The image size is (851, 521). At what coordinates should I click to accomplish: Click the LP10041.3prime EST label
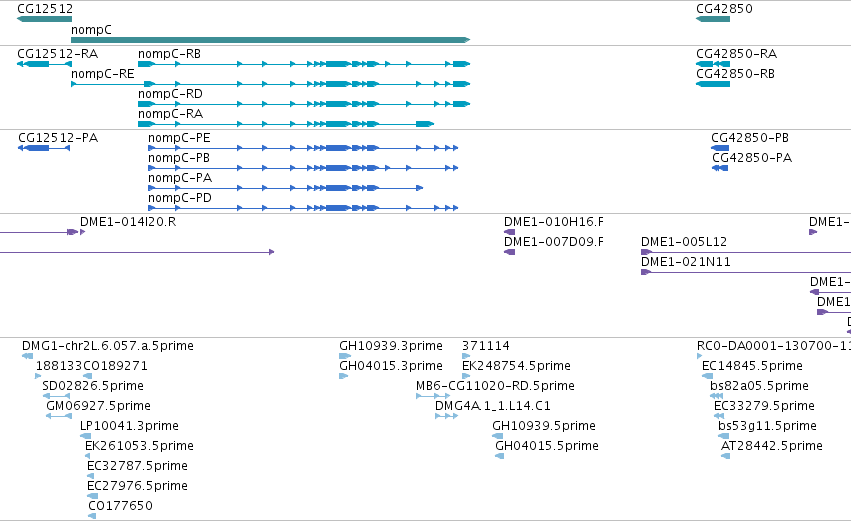[x=129, y=426]
